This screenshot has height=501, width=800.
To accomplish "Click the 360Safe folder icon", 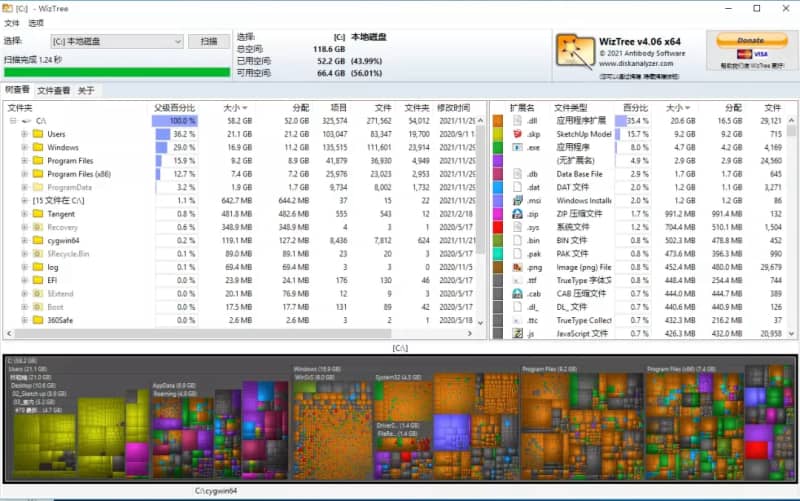I will (x=38, y=320).
